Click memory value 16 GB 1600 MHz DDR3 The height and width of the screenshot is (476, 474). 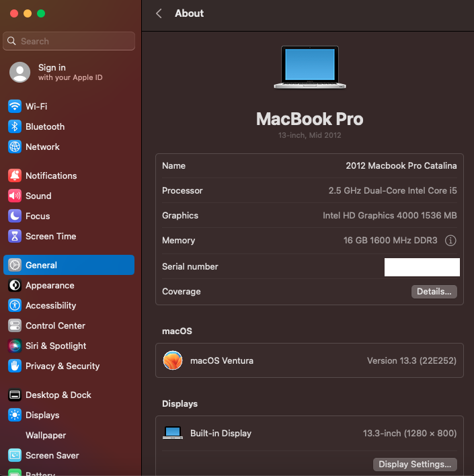click(x=390, y=241)
